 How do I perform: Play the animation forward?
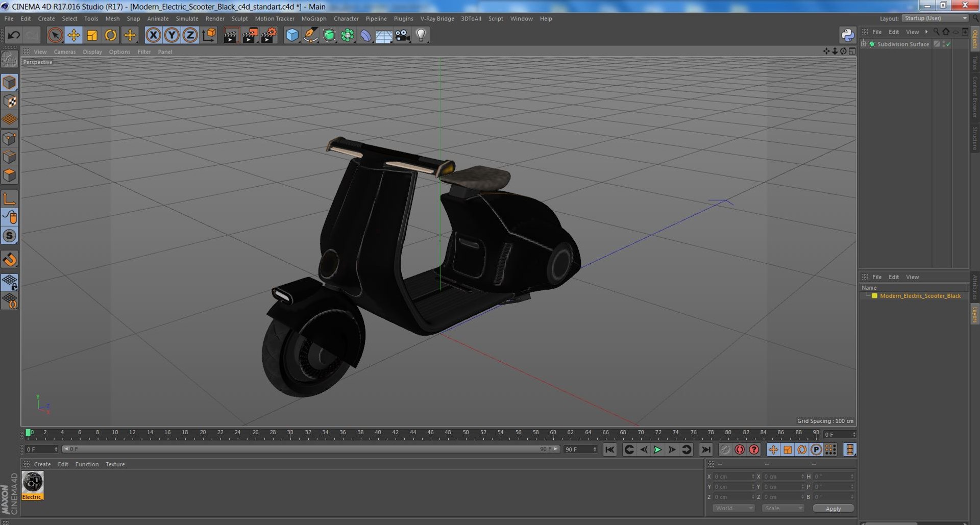(657, 449)
